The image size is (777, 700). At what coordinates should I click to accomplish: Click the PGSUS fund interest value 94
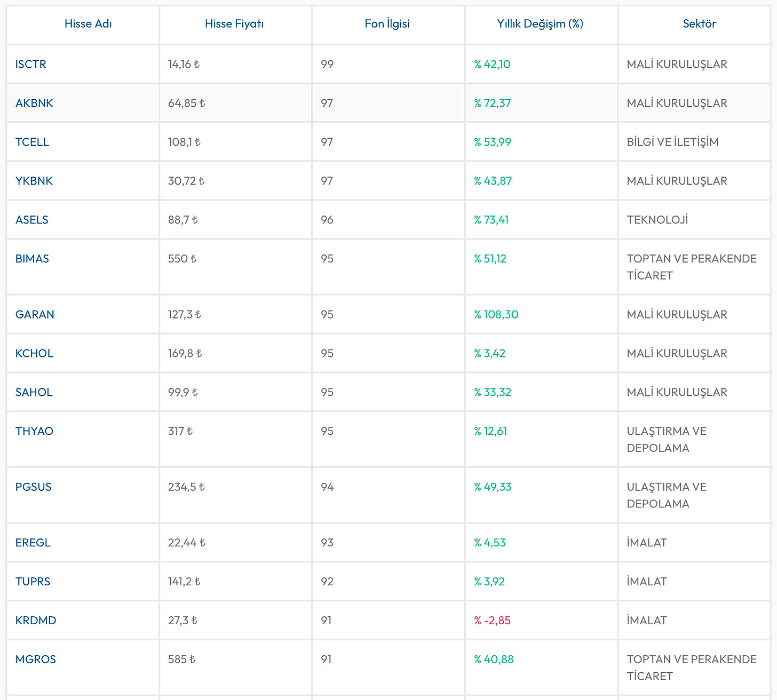(x=327, y=487)
